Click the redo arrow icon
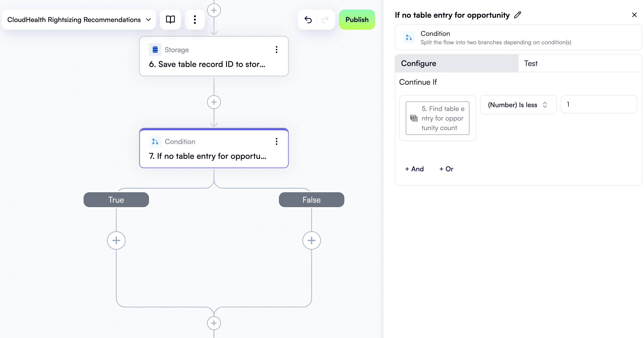Image resolution: width=644 pixels, height=338 pixels. click(325, 19)
